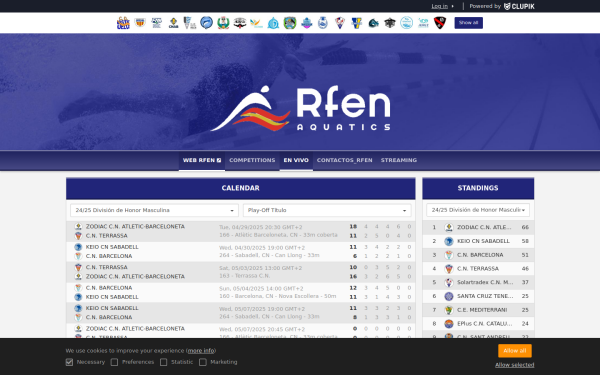Click the Allow all cookies button
The height and width of the screenshot is (375, 600).
[x=515, y=351]
